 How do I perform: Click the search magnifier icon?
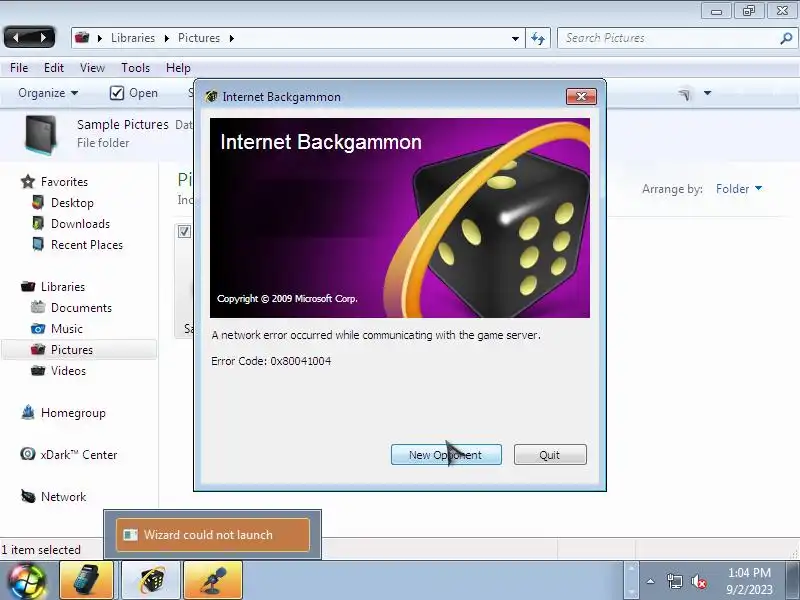(x=786, y=38)
